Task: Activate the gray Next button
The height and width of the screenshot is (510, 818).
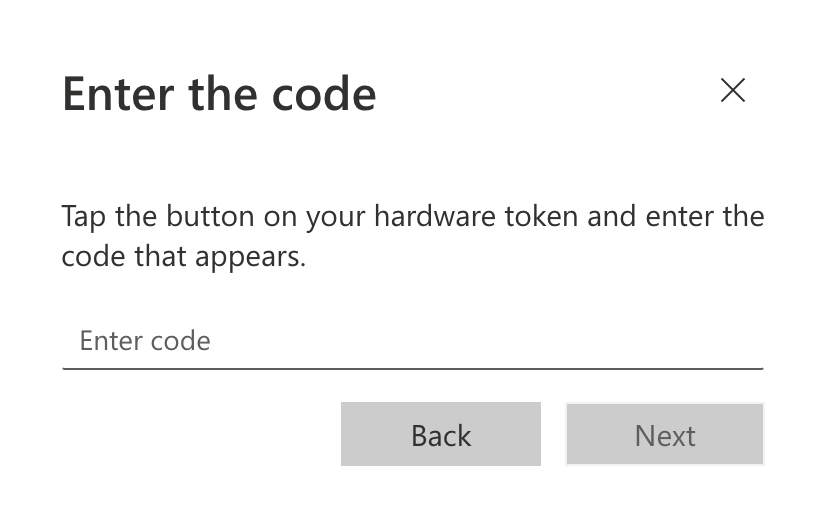Action: [x=665, y=434]
